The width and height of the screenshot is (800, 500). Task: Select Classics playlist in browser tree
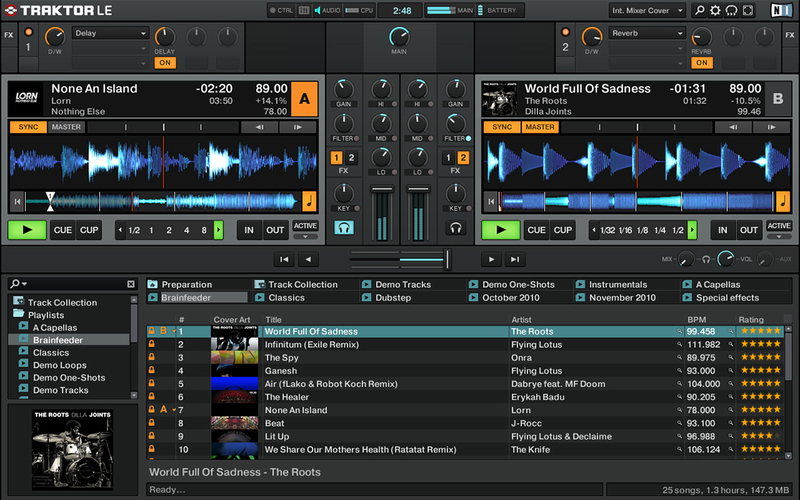(x=51, y=353)
